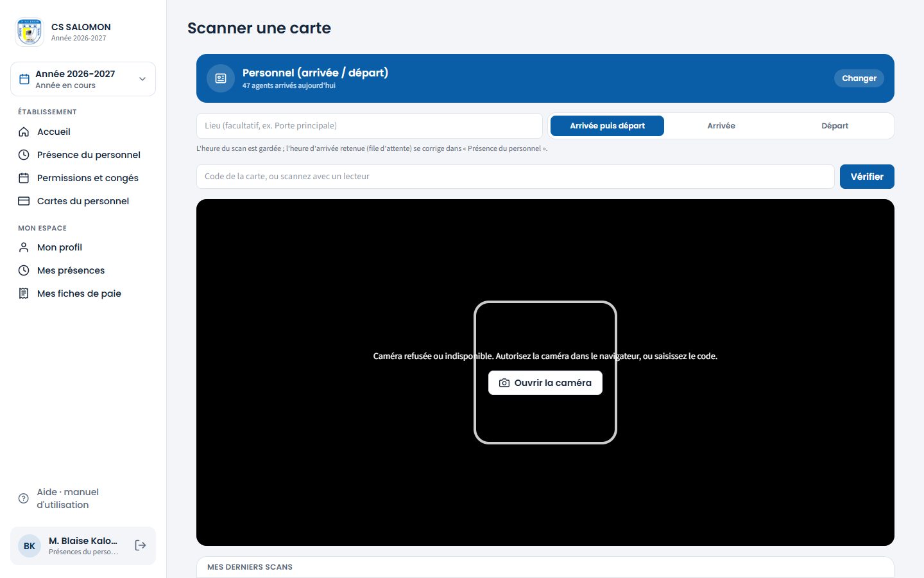Click the ID card icon in blue banner
Viewport: 924px width, 578px height.
point(221,78)
